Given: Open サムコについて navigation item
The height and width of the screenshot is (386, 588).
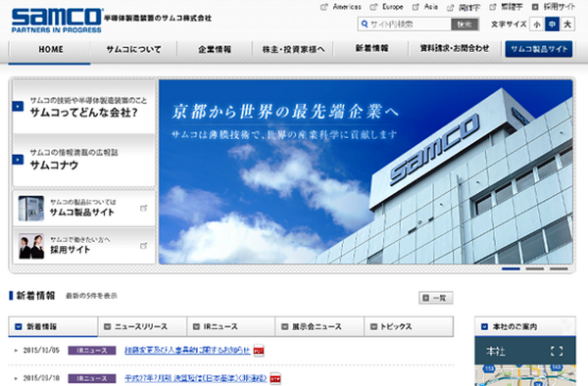Looking at the screenshot, I should point(133,49).
